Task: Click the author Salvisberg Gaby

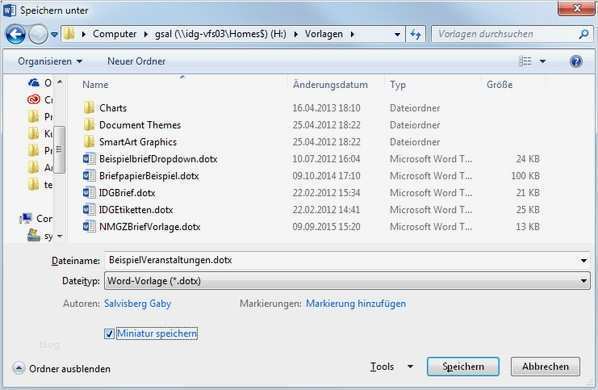Action: pos(137,304)
